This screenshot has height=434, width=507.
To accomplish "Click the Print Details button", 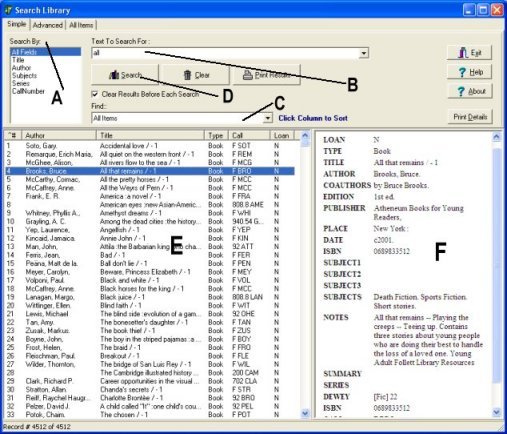I will [470, 117].
